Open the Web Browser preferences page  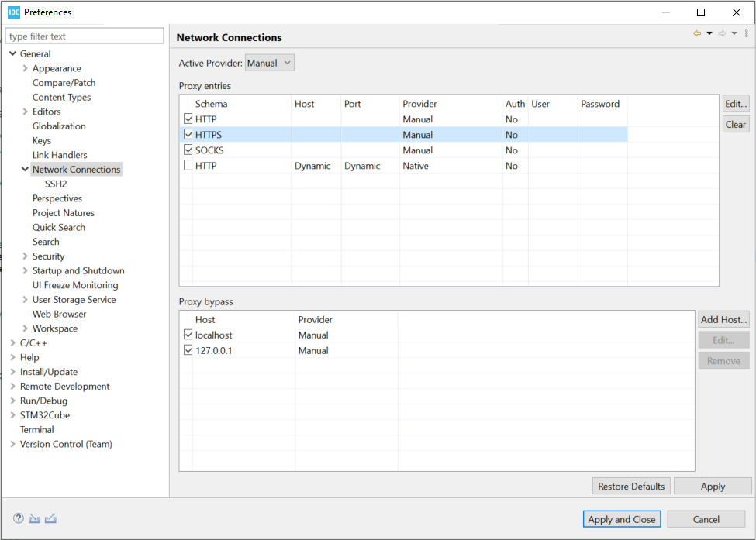pyautogui.click(x=59, y=314)
